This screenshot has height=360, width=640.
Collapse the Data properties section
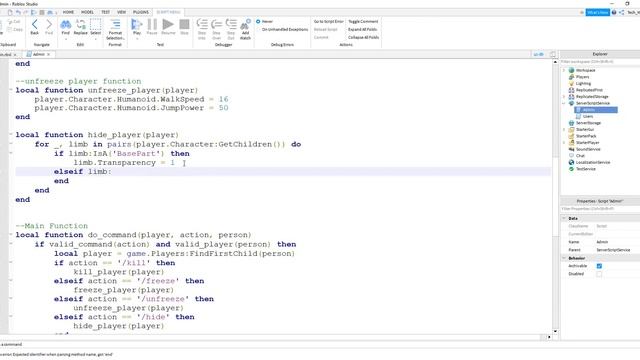(564, 218)
